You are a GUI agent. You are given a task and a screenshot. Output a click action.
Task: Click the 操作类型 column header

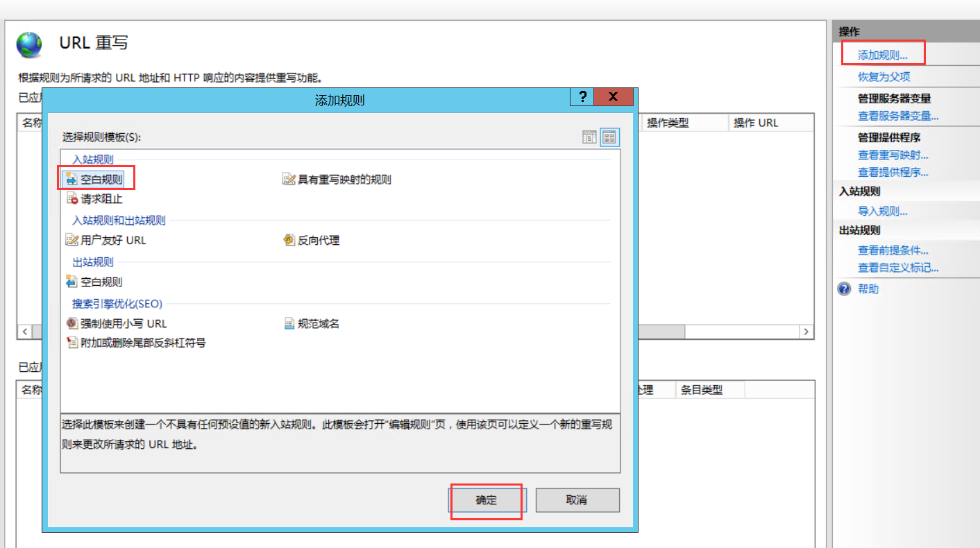668,123
